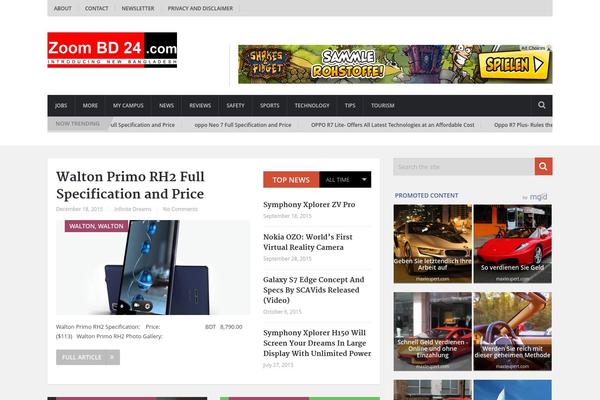The image size is (600, 400).
Task: Click the Zoom BD 24 .com logo
Action: pos(112,50)
